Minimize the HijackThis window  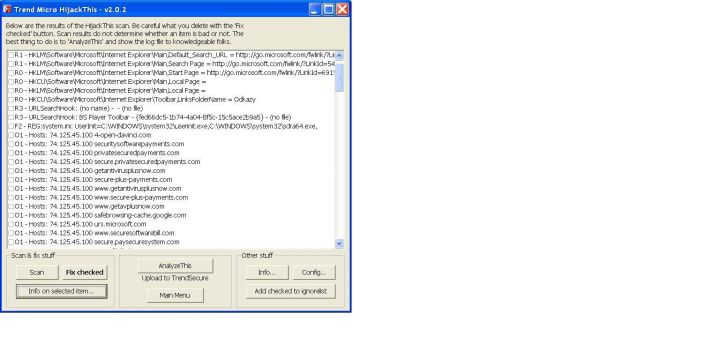point(315,9)
